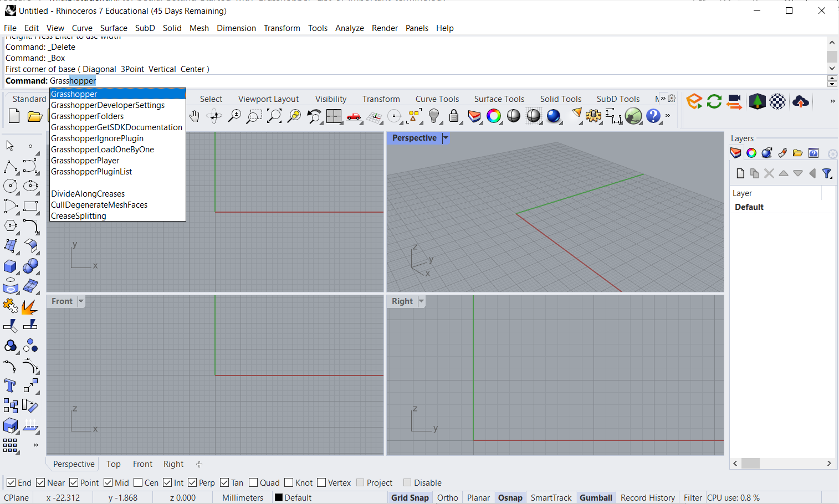The width and height of the screenshot is (839, 504).
Task: Open the Help question mark icon
Action: (653, 116)
